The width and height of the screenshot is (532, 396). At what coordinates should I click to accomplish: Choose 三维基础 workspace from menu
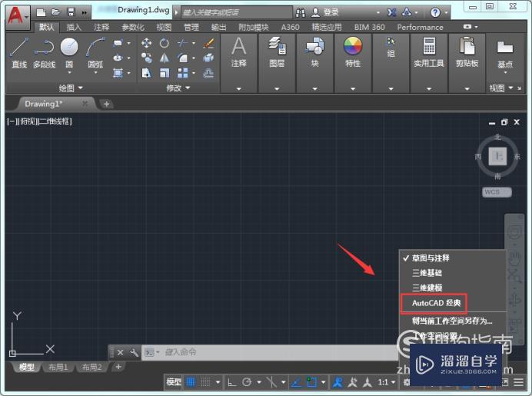[427, 273]
